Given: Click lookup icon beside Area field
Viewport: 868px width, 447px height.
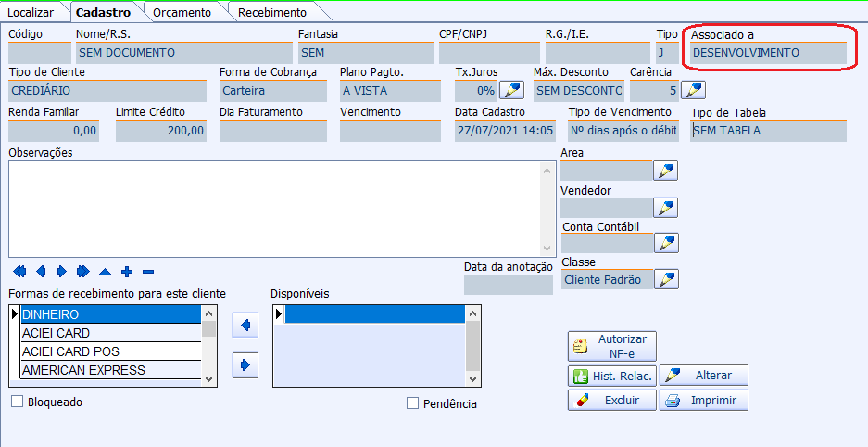Looking at the screenshot, I should pyautogui.click(x=666, y=171).
